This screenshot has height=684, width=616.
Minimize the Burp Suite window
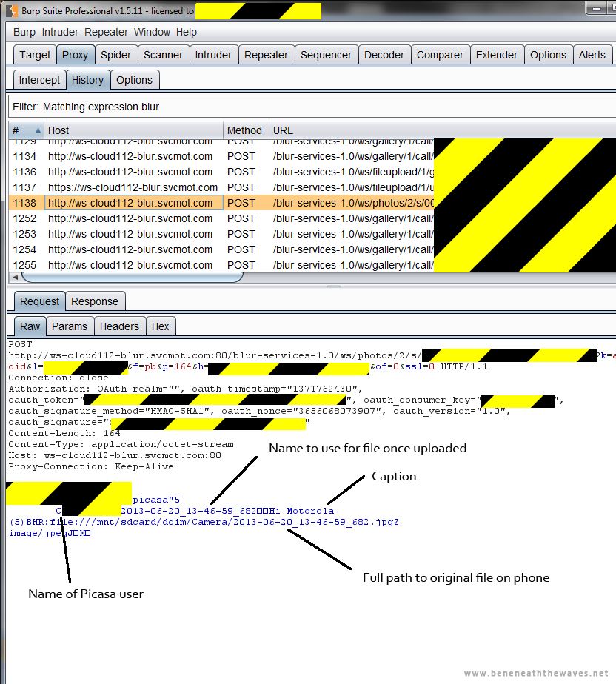tap(597, 8)
